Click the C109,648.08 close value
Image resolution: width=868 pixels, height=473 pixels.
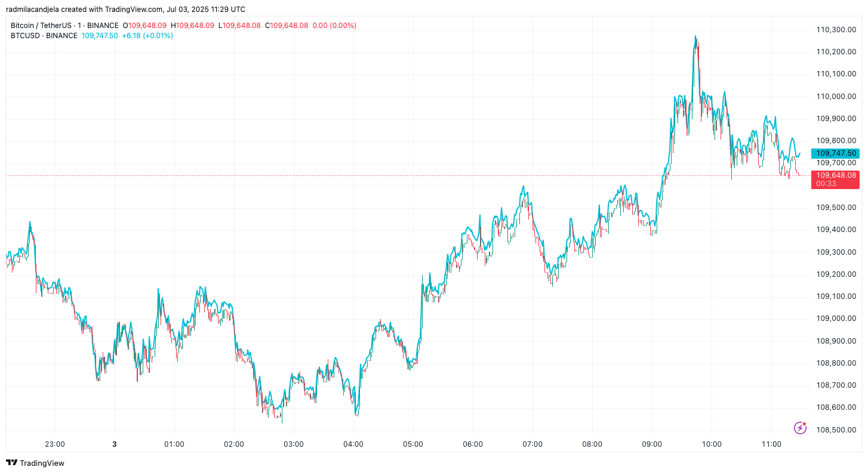point(285,25)
